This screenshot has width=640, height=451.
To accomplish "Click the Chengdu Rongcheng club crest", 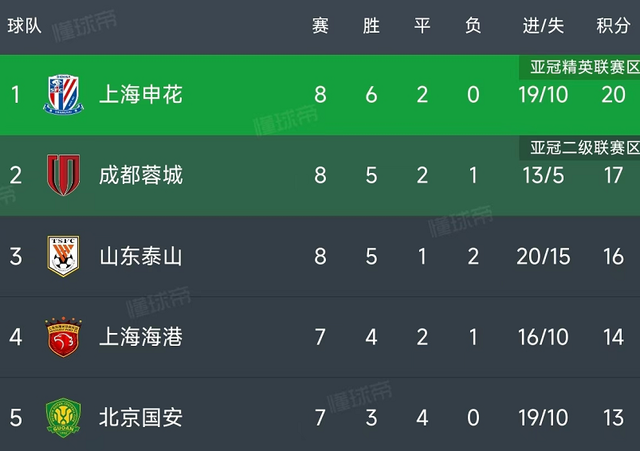I will (63, 175).
